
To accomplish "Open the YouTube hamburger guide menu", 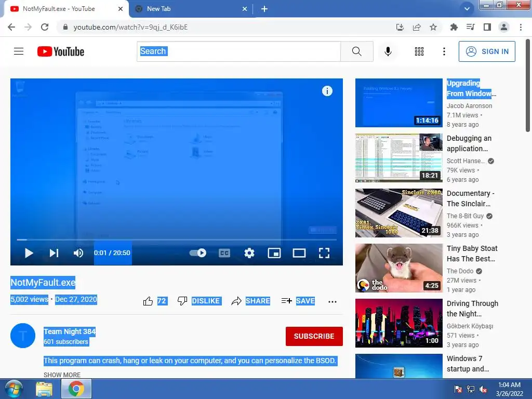I will [19, 51].
